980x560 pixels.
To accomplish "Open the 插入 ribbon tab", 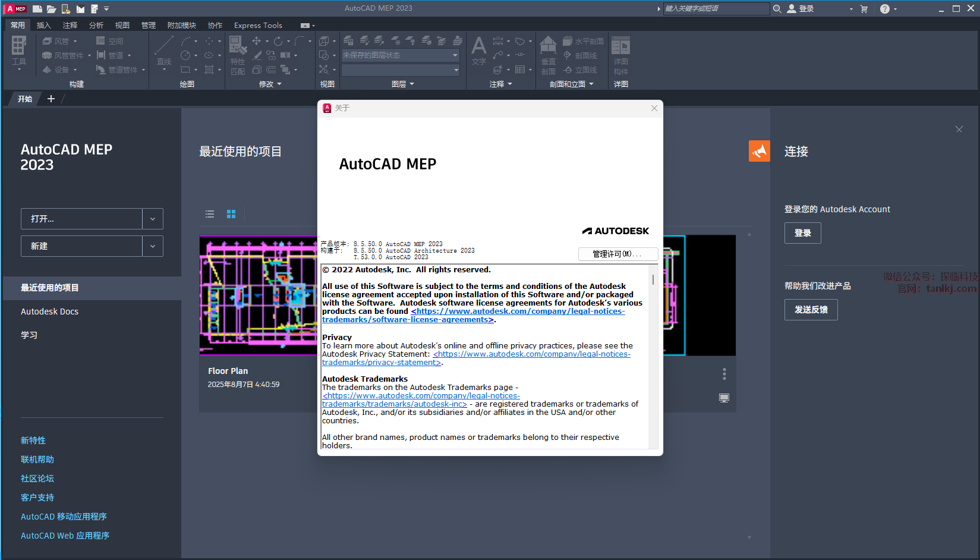I will [44, 25].
